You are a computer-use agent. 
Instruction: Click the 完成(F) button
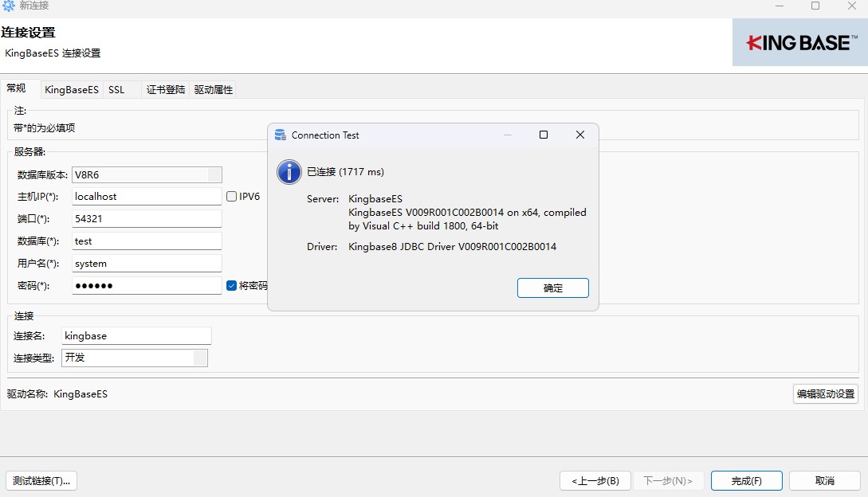(747, 480)
